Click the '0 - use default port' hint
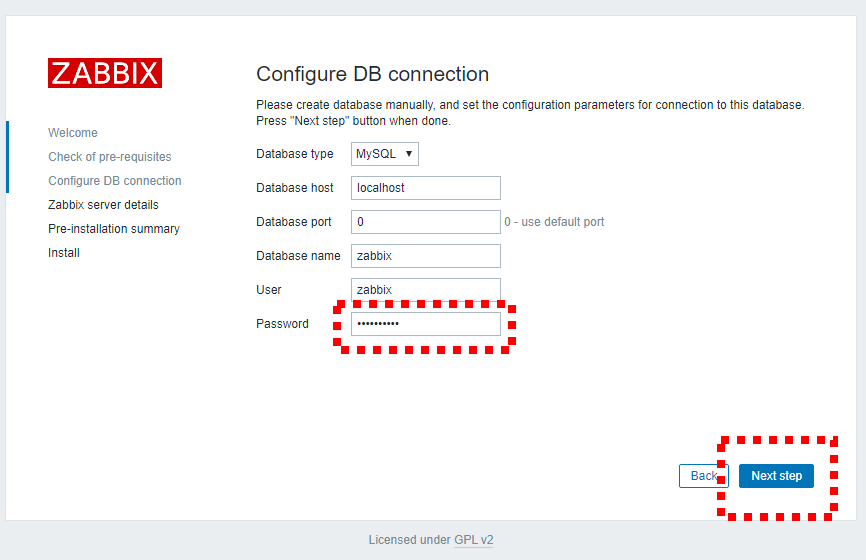866x560 pixels. pos(554,222)
